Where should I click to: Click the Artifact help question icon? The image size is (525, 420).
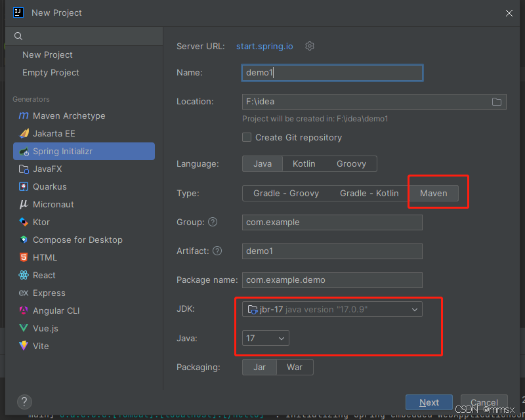[217, 251]
